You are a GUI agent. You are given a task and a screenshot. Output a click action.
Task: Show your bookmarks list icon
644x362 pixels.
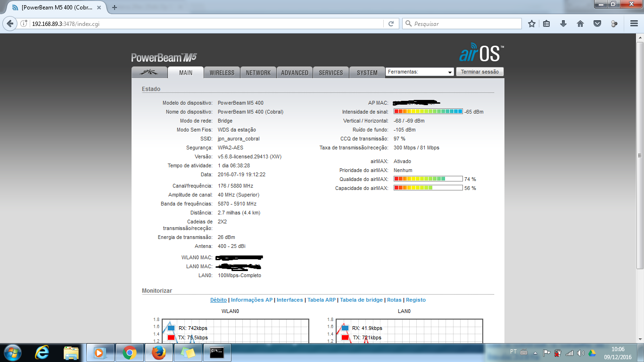(546, 24)
